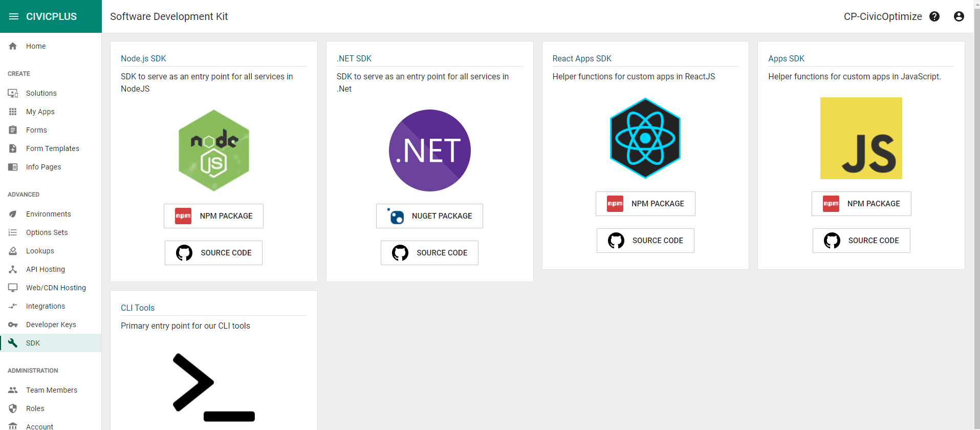Open Environments in the Advanced section
Image resolution: width=980 pixels, height=430 pixels.
[51, 214]
